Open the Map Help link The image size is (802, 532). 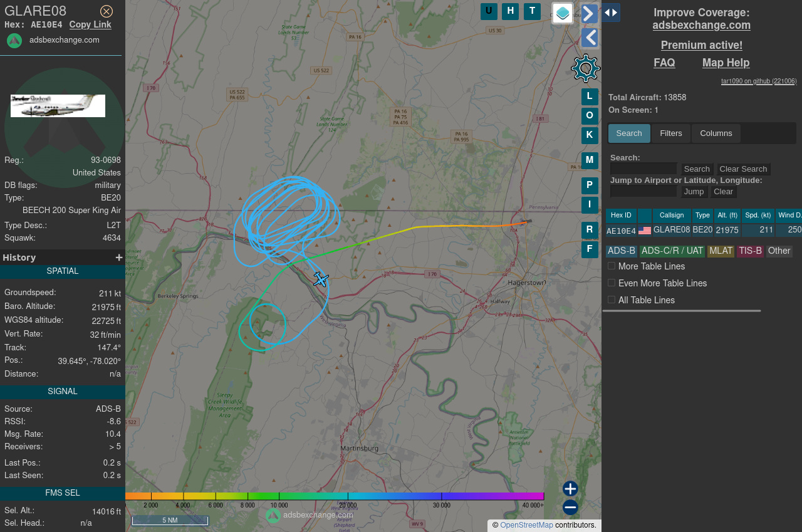(726, 63)
